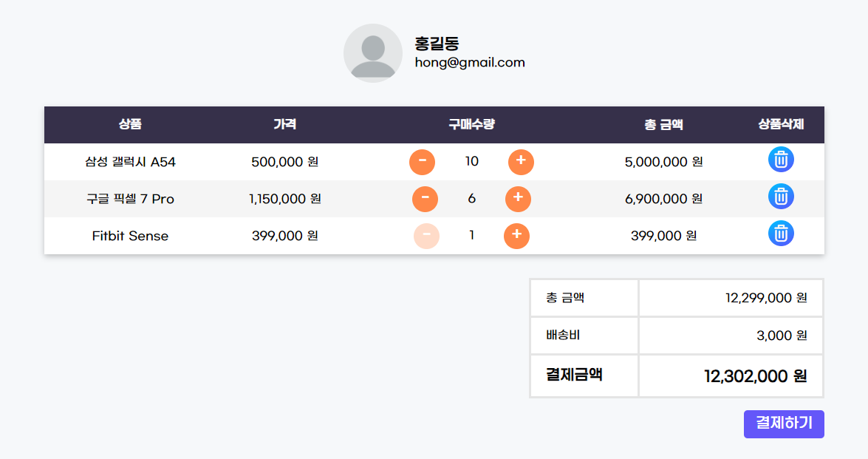The width and height of the screenshot is (868, 459).
Task: Click the 결제하기 button
Action: click(x=784, y=424)
